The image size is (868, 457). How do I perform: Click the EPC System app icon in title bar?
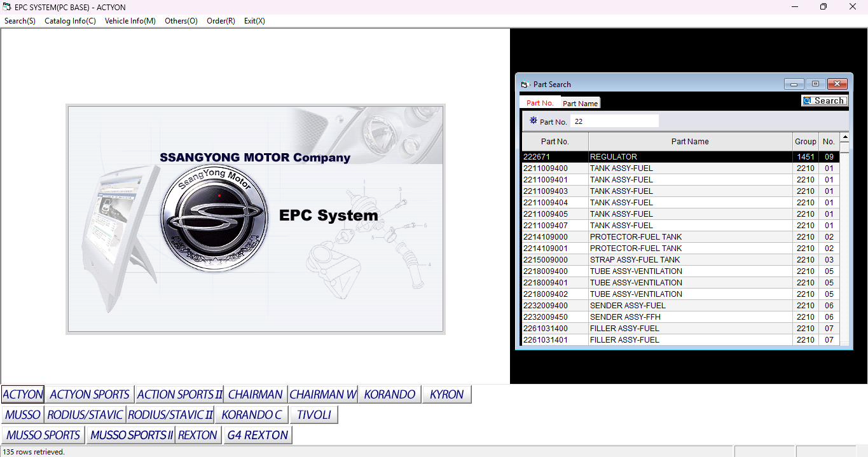[7, 7]
